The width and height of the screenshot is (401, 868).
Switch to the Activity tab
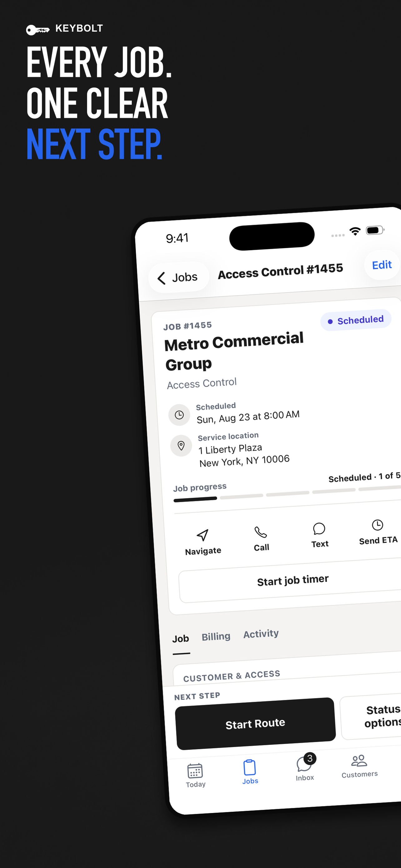[261, 633]
